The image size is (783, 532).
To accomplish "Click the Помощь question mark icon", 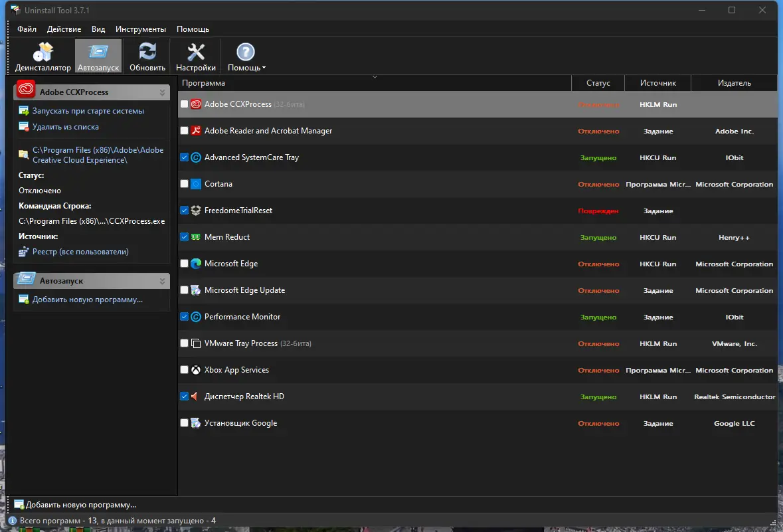I will (245, 51).
